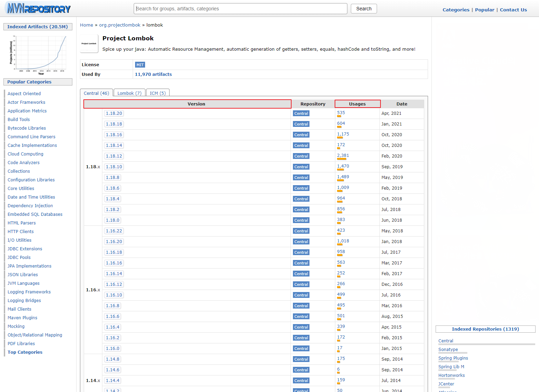The width and height of the screenshot is (539, 392).
Task: Open the Spring Lib M repository link
Action: [451, 367]
